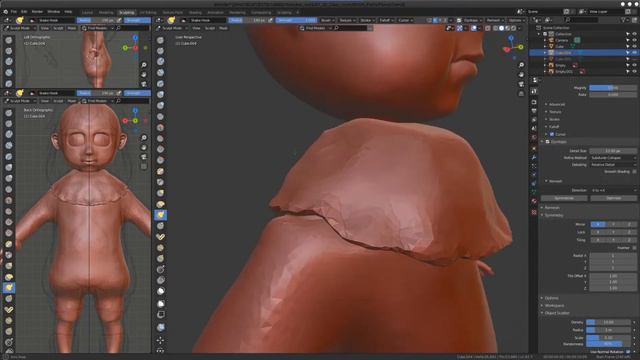Open the Render properties tab
Image resolution: width=640 pixels, height=360 pixels.
point(534,102)
